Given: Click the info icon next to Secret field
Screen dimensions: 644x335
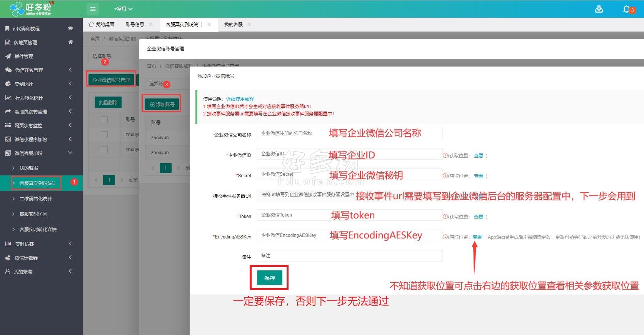Looking at the screenshot, I should [445, 176].
